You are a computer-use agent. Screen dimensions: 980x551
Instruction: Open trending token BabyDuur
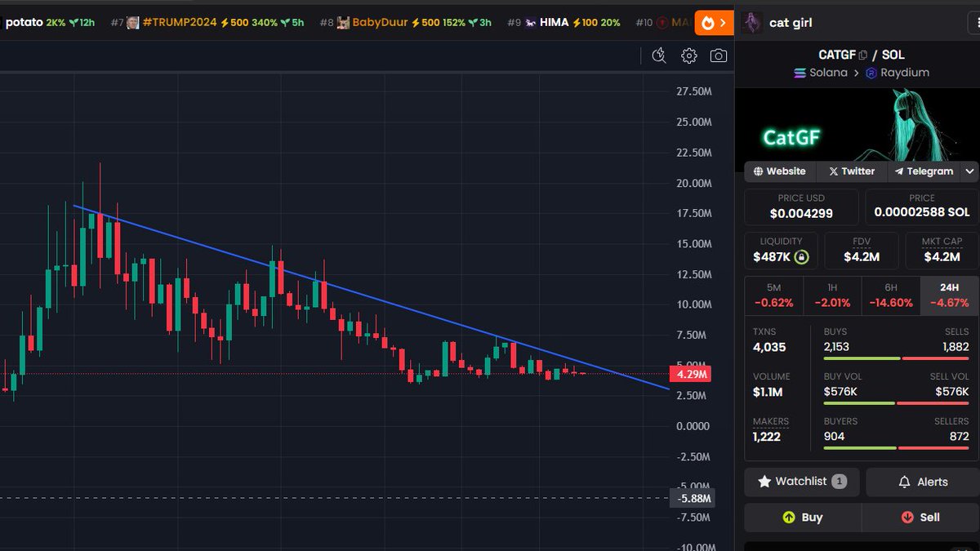[406, 23]
